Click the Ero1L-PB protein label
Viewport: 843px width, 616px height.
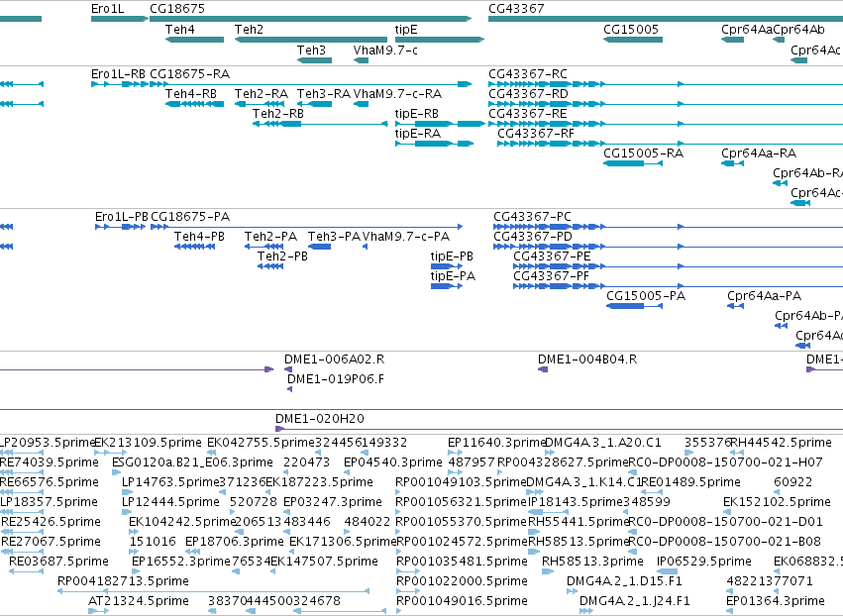[x=122, y=217]
